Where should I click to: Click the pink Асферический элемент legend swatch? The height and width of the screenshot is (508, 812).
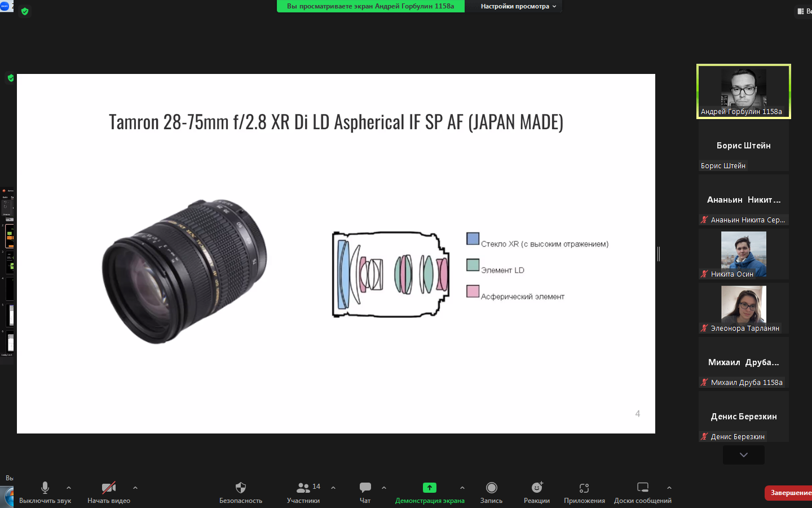tap(473, 291)
